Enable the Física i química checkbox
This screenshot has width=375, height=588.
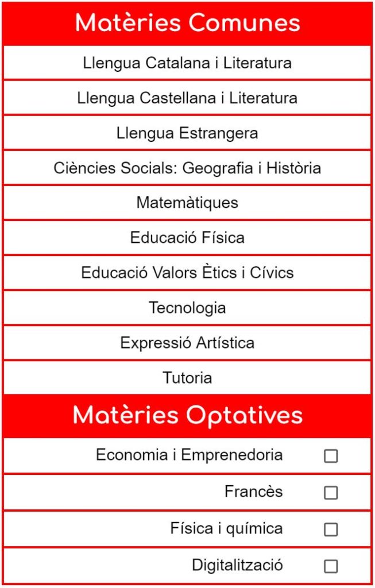[331, 529]
